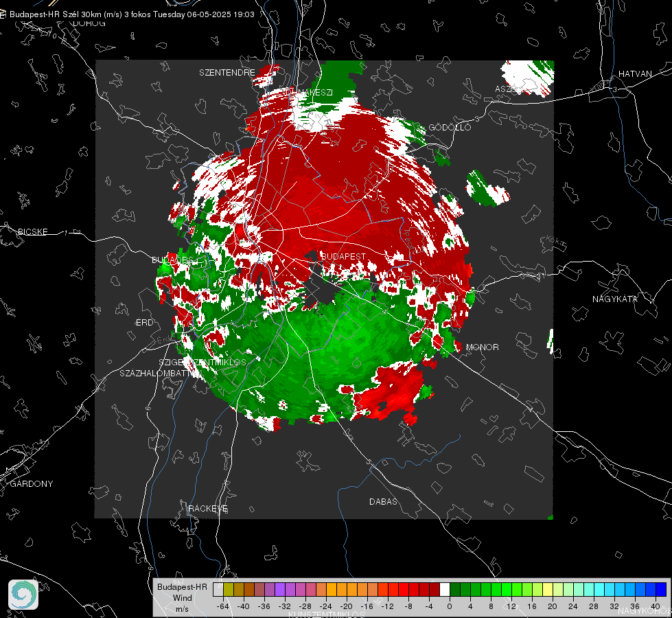Screen dimensions: 672x618
Task: Click the DOROG town label
Action: click(89, 23)
